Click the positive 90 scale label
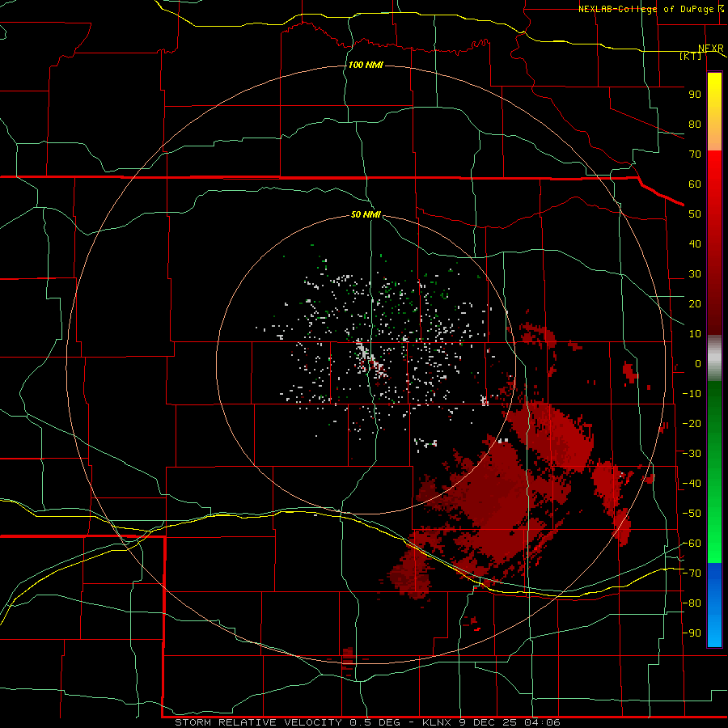Screen dimensions: 728x728 coord(695,95)
